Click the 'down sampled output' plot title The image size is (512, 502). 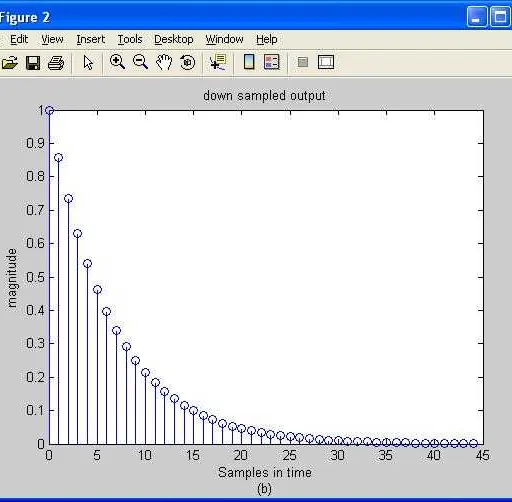[264, 96]
